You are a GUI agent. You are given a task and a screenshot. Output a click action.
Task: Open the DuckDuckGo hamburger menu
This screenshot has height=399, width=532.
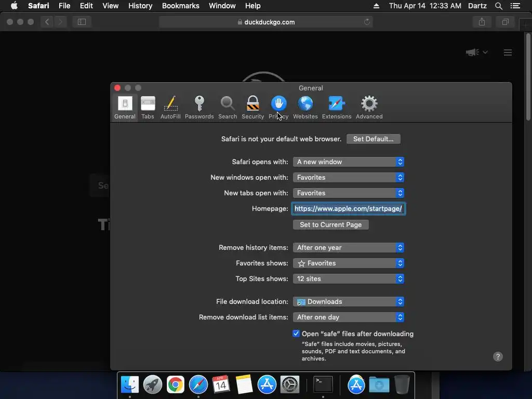point(508,52)
